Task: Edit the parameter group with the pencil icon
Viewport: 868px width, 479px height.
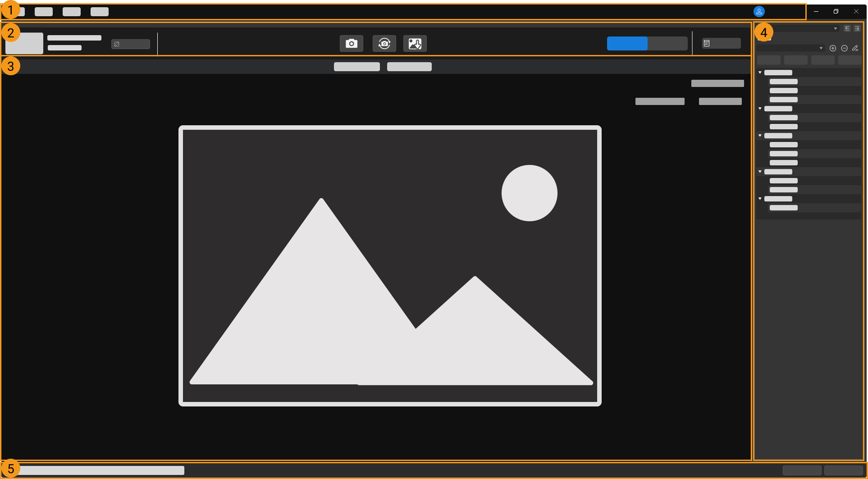Action: pos(855,48)
